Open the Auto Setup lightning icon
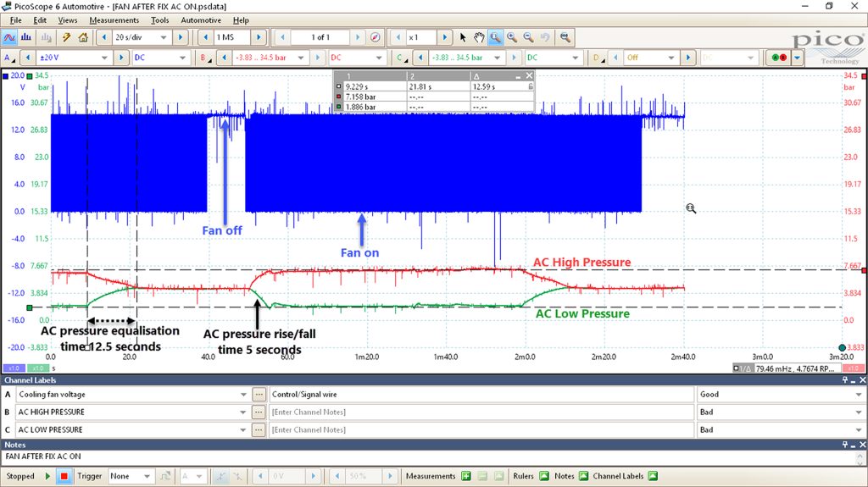Screen dimensions: 868x487 [66, 37]
